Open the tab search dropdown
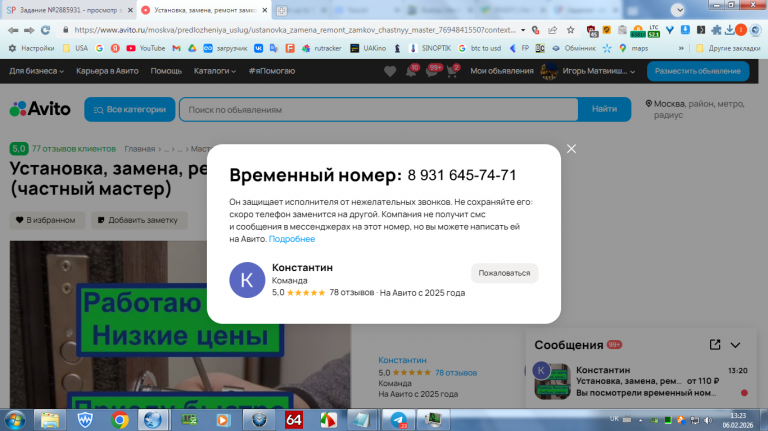Screen dimensions: 768x431 click(678, 10)
